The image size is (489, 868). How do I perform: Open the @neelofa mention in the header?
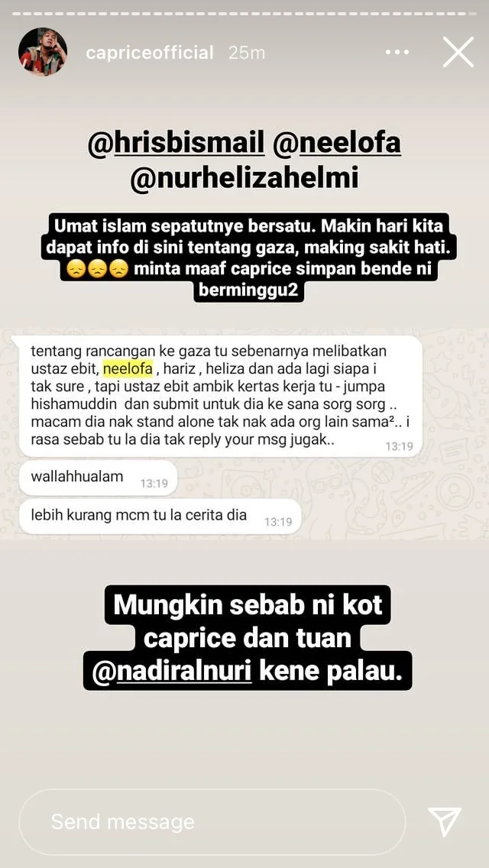pos(337,143)
